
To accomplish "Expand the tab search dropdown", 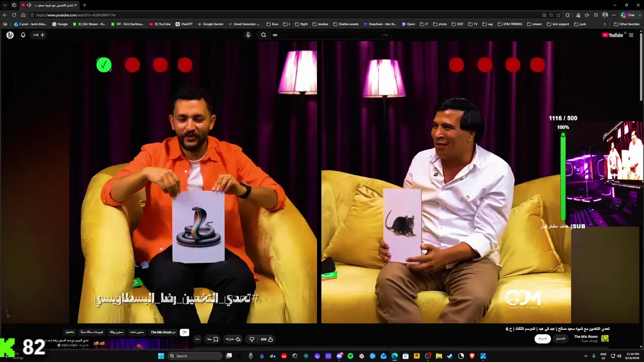I will click(5, 5).
